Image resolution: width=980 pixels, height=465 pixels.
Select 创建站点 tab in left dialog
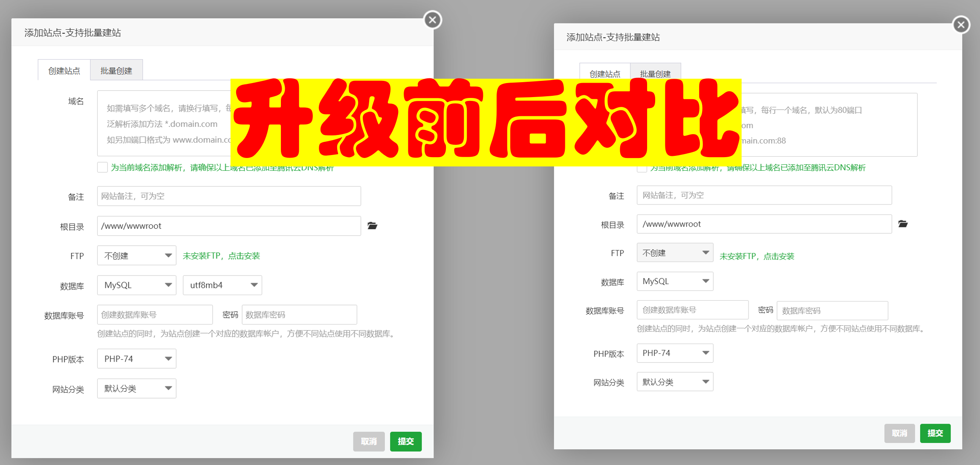pos(64,70)
